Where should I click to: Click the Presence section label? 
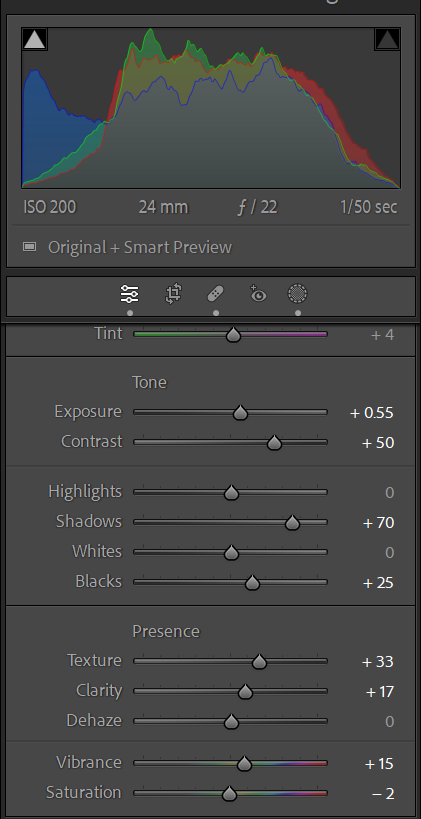click(x=166, y=631)
